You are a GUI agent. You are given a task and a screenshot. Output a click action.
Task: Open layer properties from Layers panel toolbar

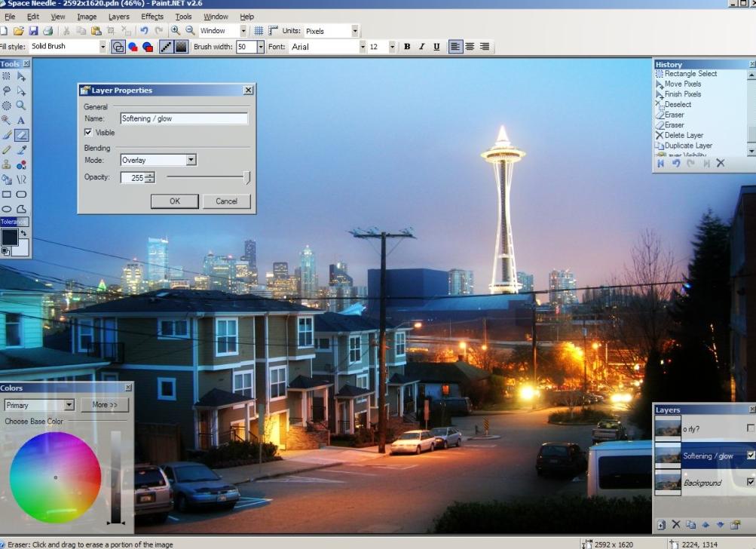735,524
